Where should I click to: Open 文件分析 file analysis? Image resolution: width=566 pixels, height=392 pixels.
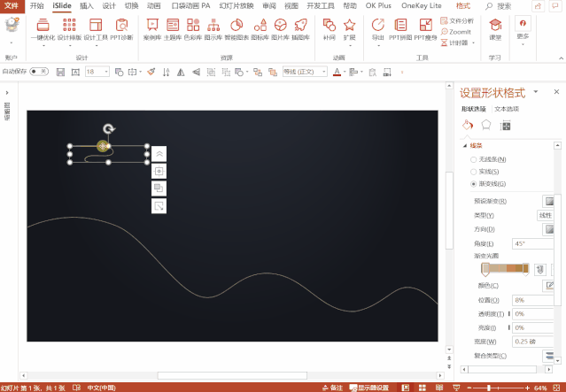[457, 21]
